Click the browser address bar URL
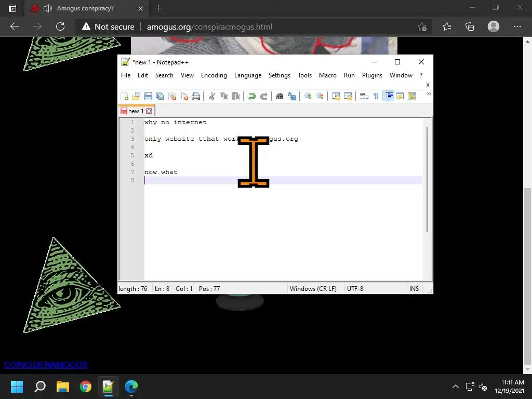The height and width of the screenshot is (399, 532). tap(210, 27)
